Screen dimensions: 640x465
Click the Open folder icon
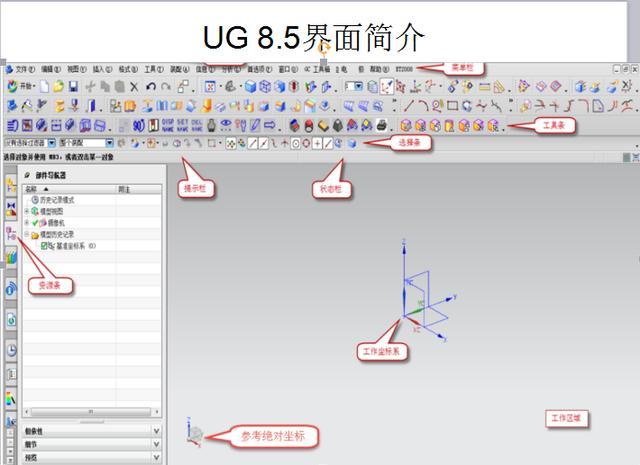[59, 86]
